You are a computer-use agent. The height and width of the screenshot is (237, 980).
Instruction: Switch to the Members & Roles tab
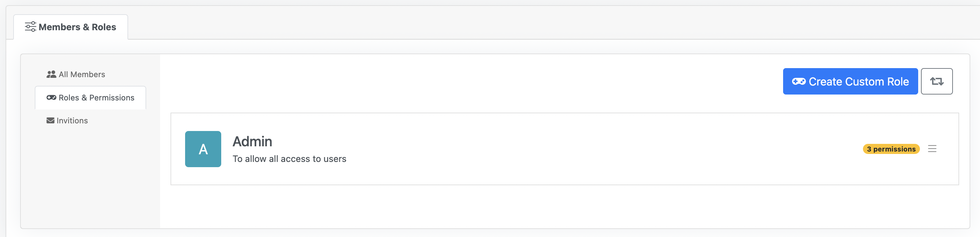(x=77, y=27)
